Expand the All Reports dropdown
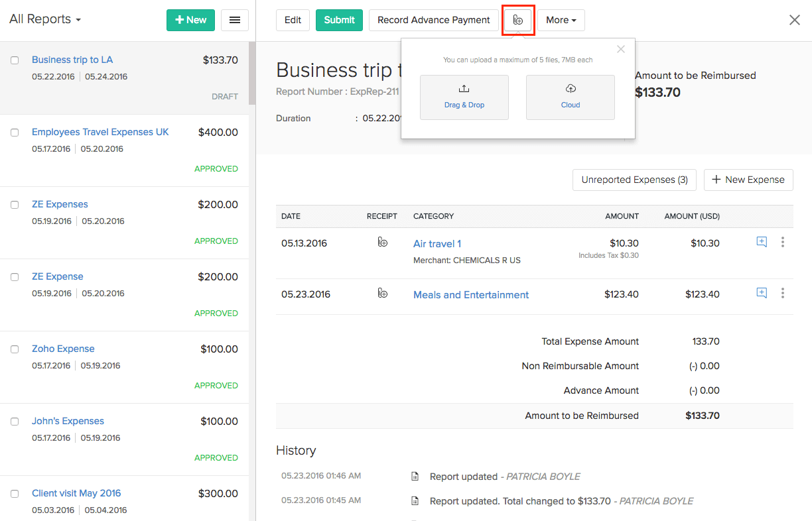Viewport: 812px width, 521px height. 44,19
